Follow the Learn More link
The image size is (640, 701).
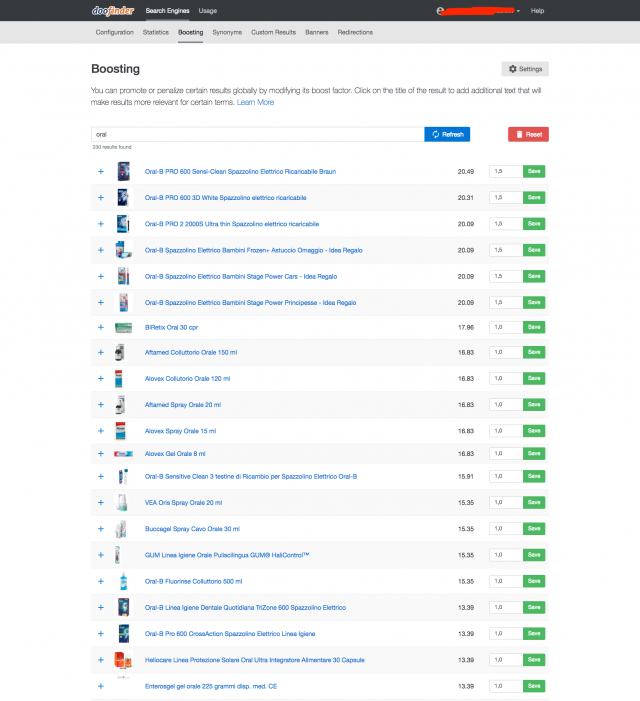[255, 102]
